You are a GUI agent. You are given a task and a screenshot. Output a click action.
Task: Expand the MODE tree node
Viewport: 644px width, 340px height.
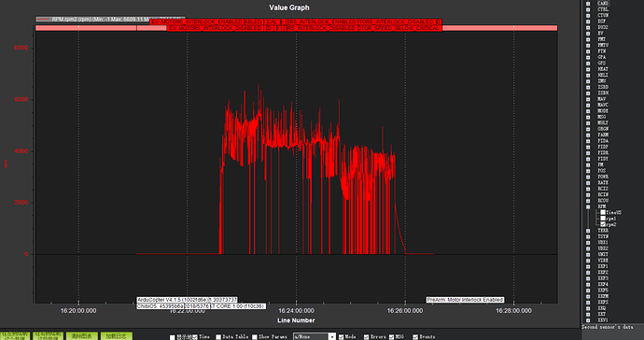(588, 111)
